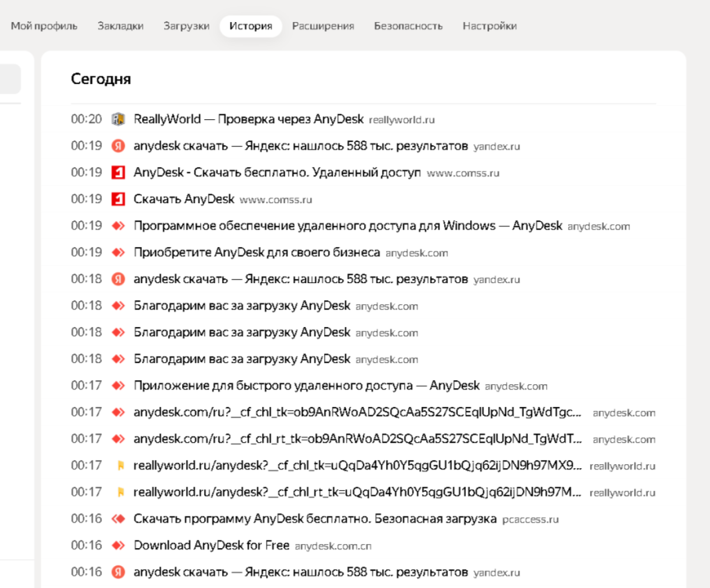The image size is (710, 588).
Task: Switch to the Закладки tab
Action: coord(121,26)
